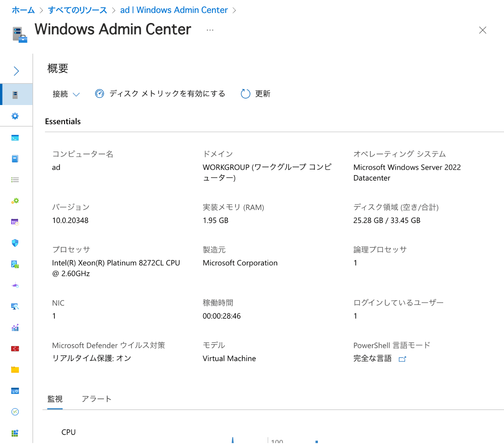Viewport: 504px width, 446px height.
Task: Click the オペレーティング システム label
Action: [x=400, y=154]
